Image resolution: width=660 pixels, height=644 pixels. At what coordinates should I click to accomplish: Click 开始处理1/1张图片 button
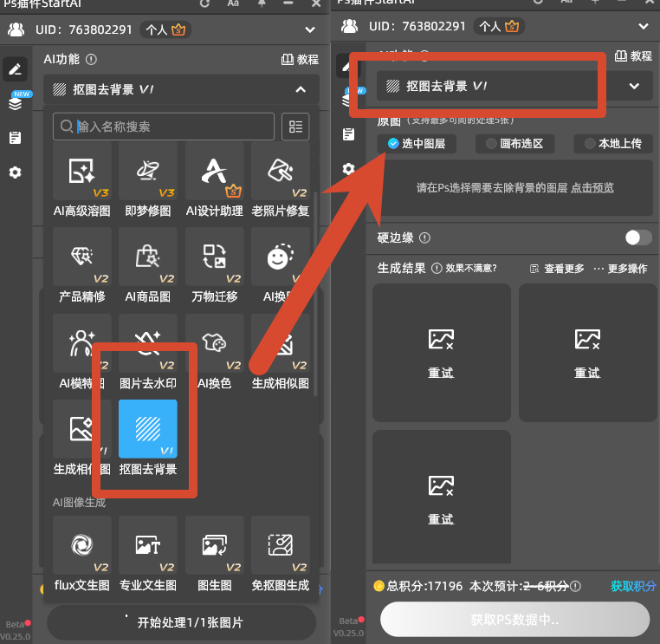click(x=181, y=622)
